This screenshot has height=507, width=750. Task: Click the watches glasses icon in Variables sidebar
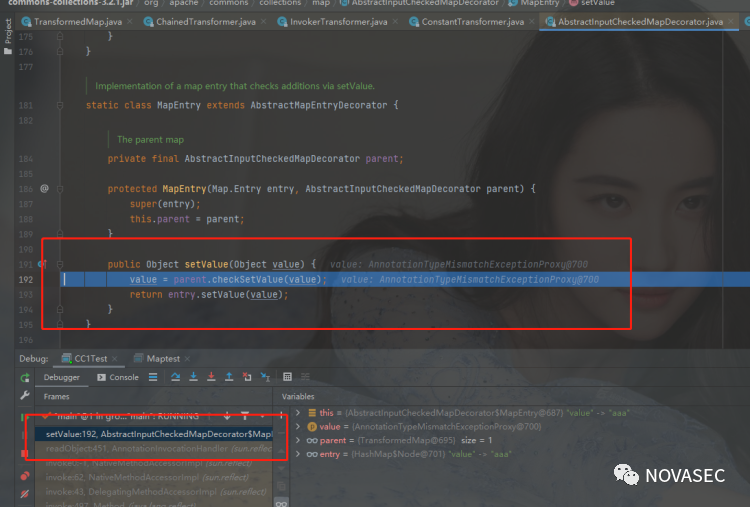281,503
